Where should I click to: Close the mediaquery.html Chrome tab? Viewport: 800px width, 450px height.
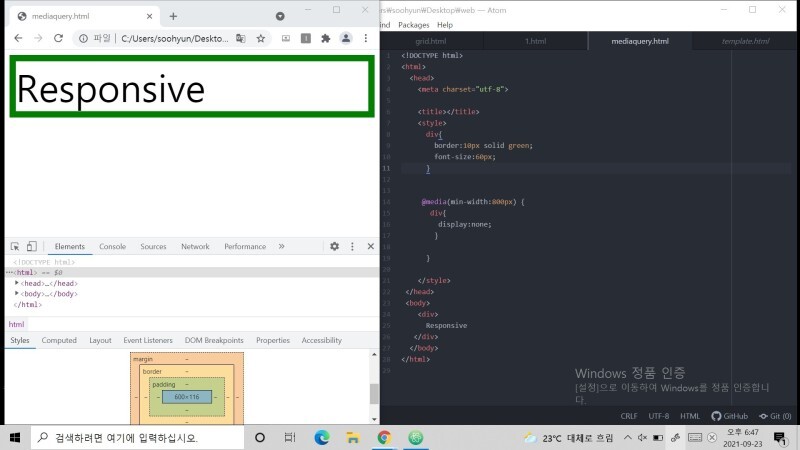tap(149, 16)
